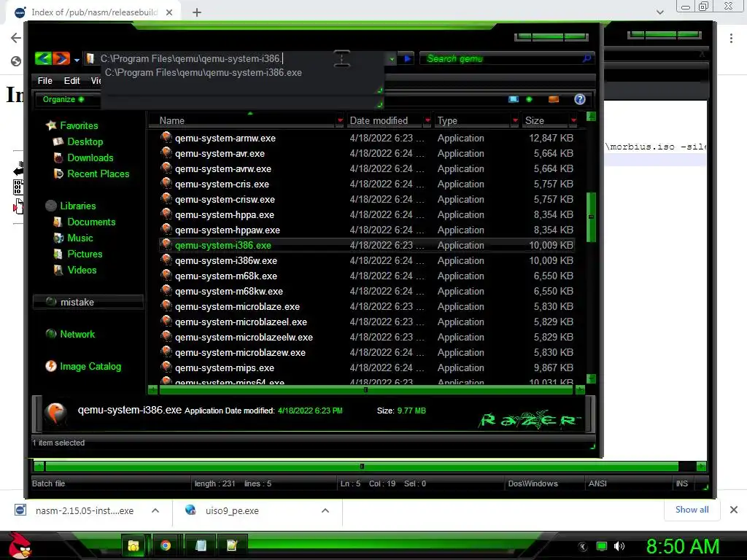Click the file list horizontal scrollbar
The height and width of the screenshot is (560, 747).
click(365, 390)
